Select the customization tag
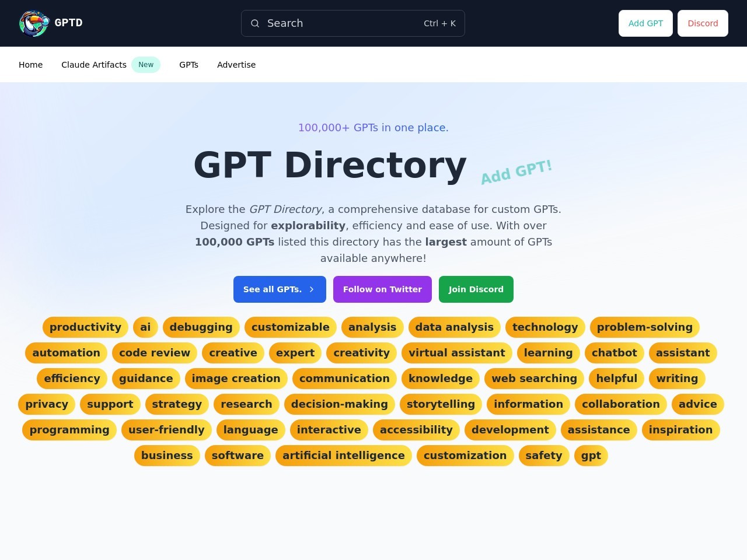747x560 pixels. [x=465, y=456]
